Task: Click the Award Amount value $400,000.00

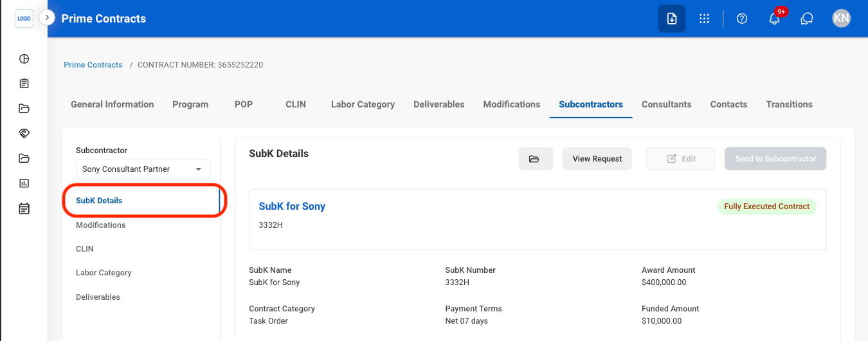Action: tap(664, 282)
